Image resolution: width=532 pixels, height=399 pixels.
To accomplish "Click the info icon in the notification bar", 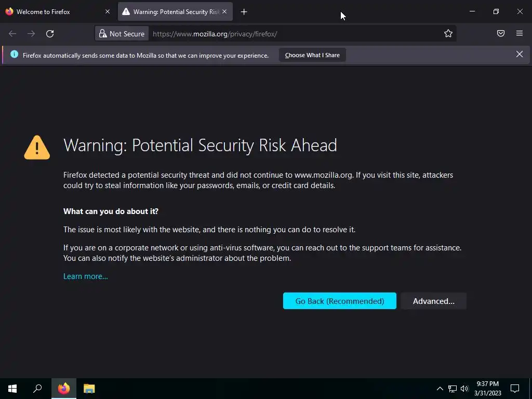I will point(14,54).
